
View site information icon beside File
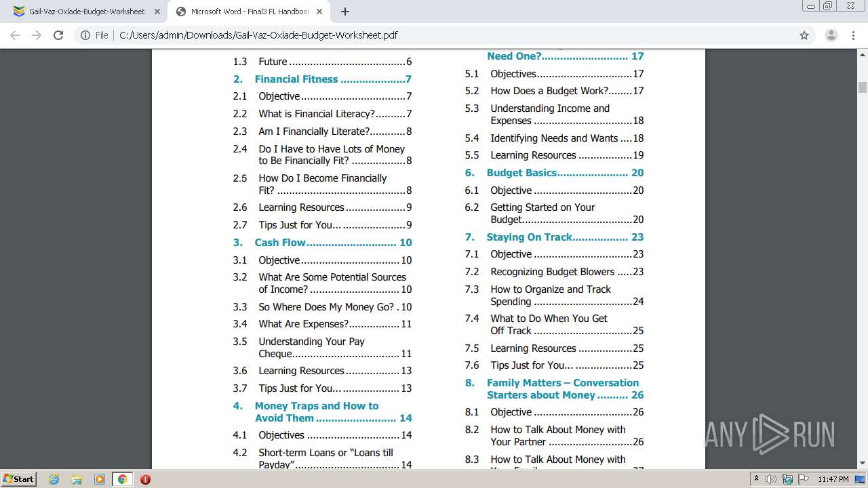[x=85, y=35]
